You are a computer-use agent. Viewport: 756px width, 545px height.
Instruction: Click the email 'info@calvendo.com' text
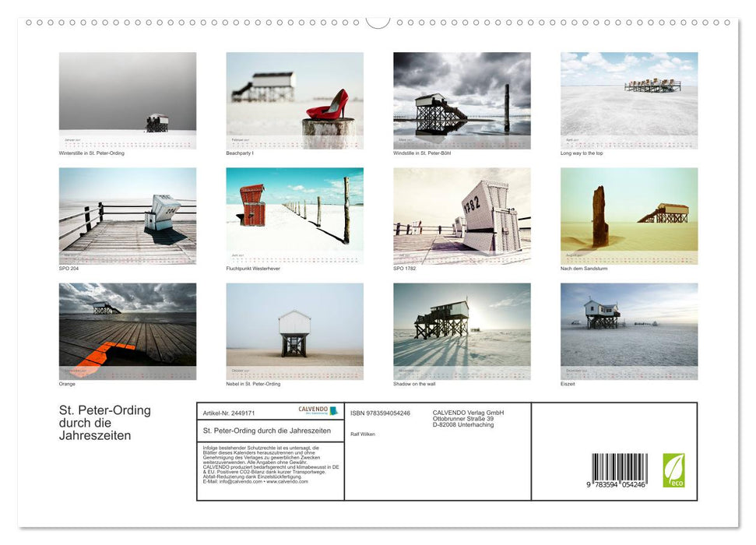click(241, 481)
